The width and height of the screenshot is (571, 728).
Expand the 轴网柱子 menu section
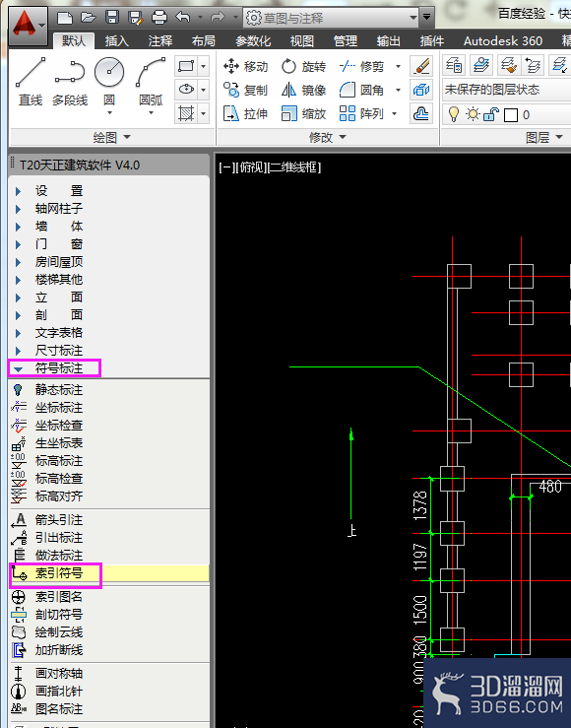coord(58,209)
